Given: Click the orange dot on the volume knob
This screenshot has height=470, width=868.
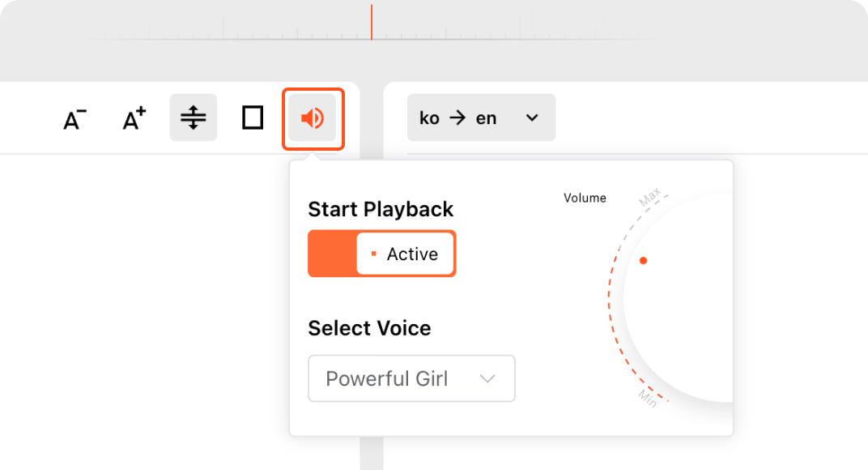Looking at the screenshot, I should click(x=643, y=261).
